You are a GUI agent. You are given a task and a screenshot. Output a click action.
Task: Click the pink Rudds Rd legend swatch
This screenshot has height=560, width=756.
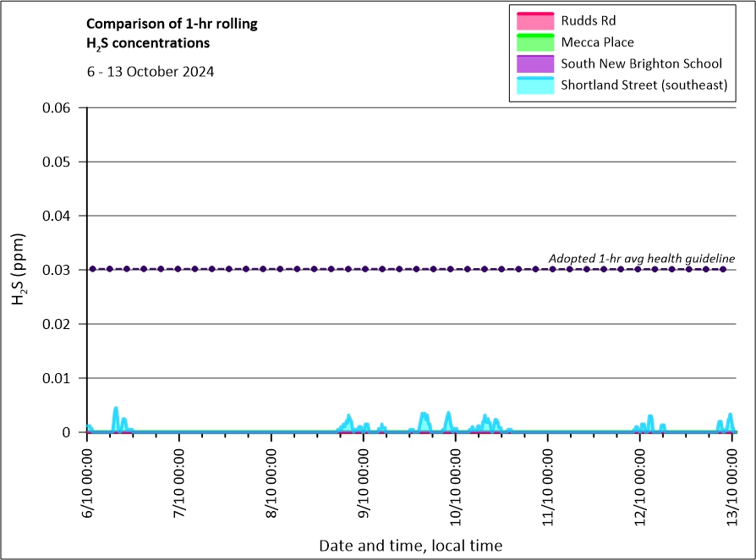pyautogui.click(x=533, y=20)
